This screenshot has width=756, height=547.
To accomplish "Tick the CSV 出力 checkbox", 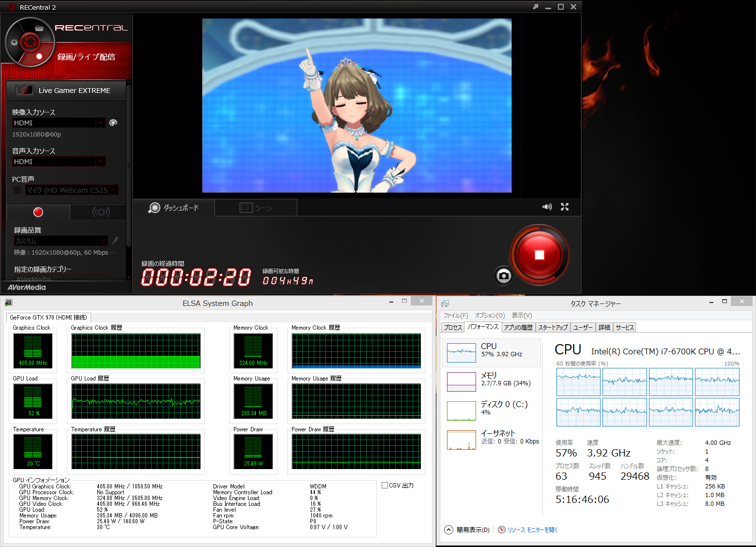I will coord(385,486).
